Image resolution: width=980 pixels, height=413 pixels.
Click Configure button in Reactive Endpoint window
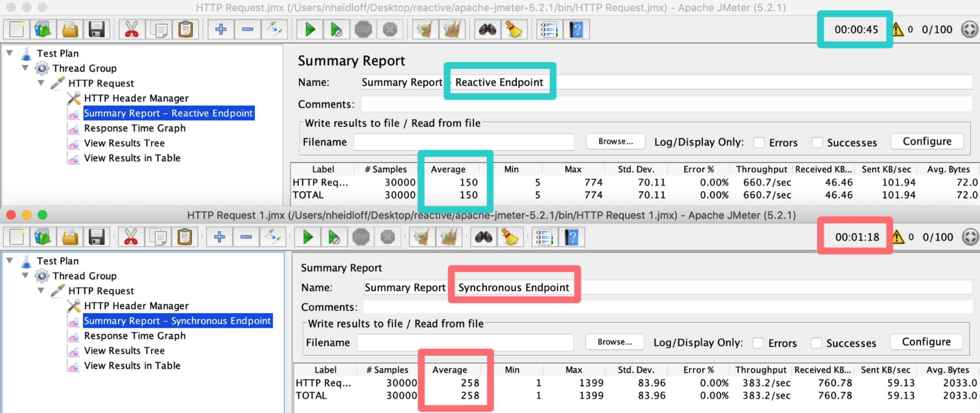[927, 141]
